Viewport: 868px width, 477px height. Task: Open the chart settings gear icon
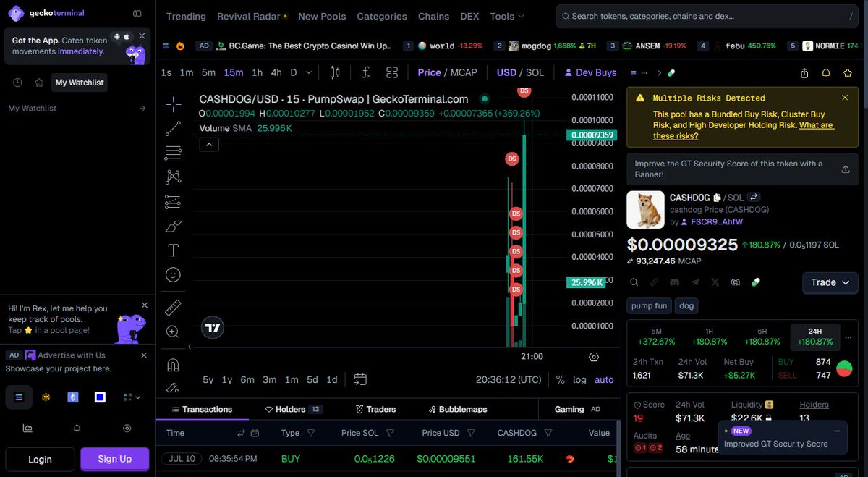(594, 357)
